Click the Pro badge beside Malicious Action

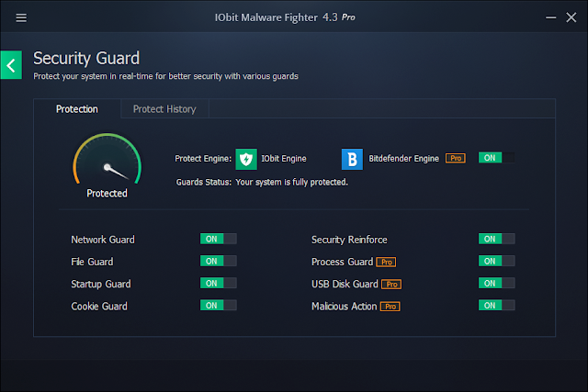tap(390, 307)
